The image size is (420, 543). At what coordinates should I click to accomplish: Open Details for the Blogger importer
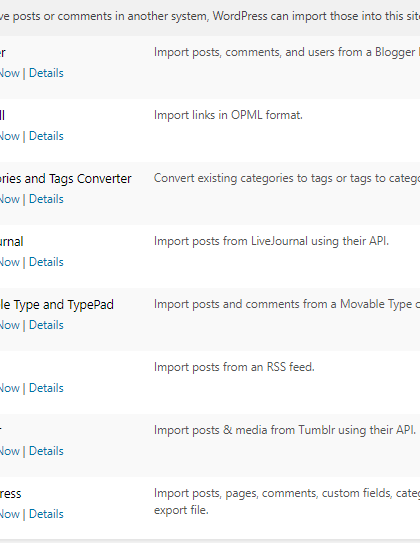click(46, 73)
